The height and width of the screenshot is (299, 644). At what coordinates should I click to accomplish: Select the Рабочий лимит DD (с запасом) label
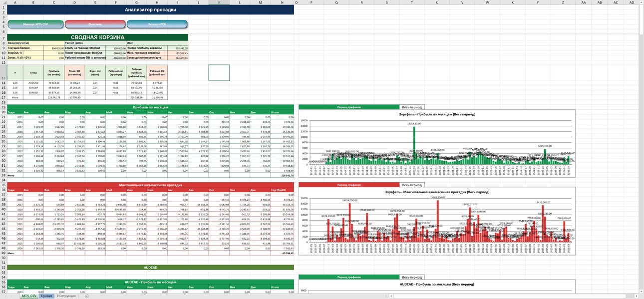[85, 58]
